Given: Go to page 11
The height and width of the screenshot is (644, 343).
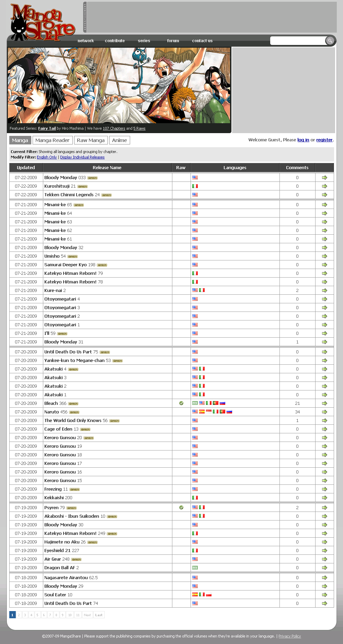Looking at the screenshot, I should click(x=78, y=615).
